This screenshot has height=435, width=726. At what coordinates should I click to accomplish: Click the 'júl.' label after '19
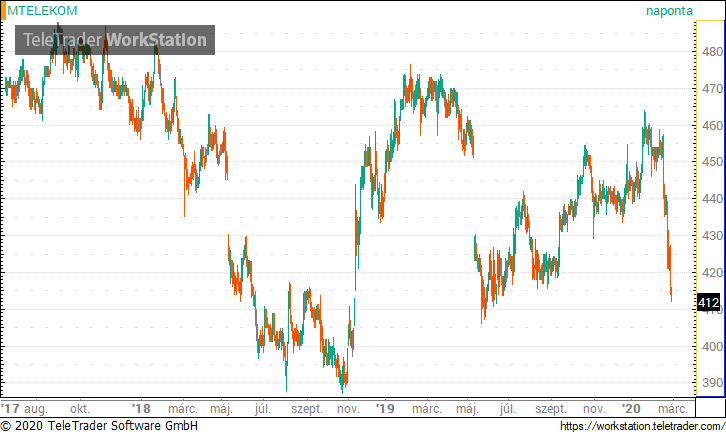[507, 409]
